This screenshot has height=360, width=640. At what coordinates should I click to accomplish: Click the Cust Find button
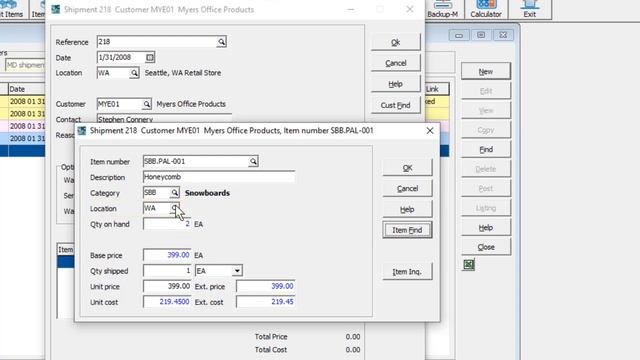click(x=396, y=105)
